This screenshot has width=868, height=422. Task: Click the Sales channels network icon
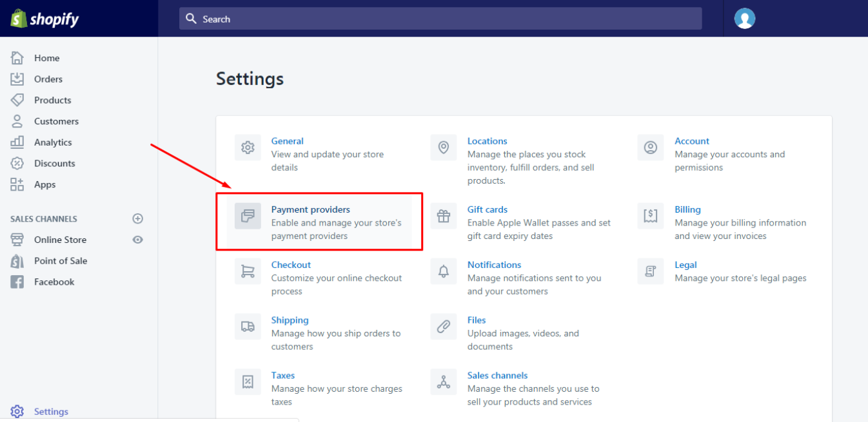point(443,382)
